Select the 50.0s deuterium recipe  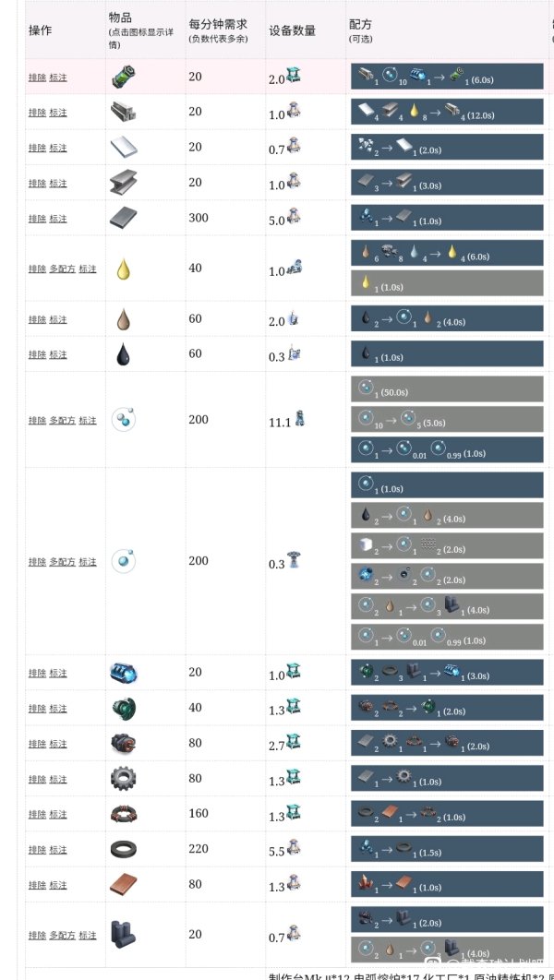[x=447, y=389]
